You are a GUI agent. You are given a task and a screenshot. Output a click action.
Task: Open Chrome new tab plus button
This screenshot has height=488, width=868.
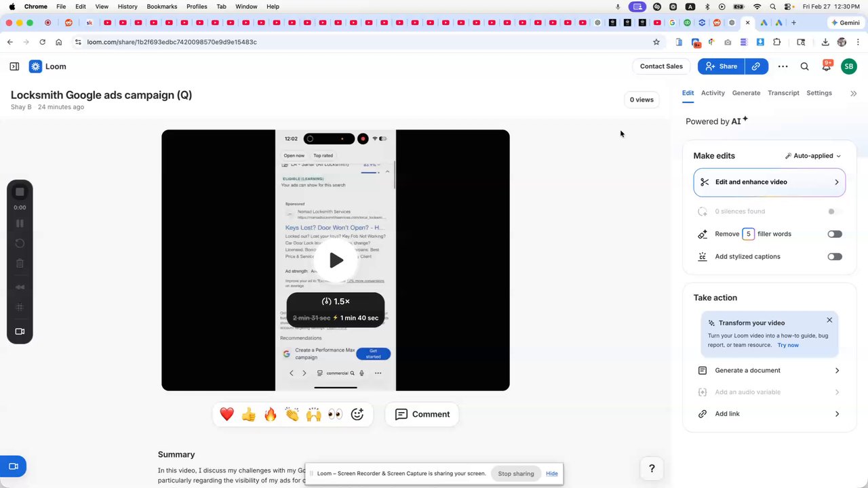click(793, 22)
